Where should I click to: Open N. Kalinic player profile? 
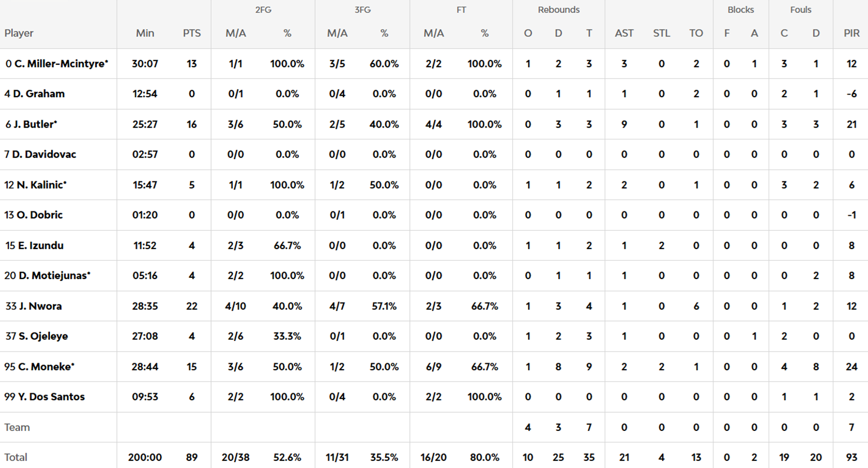(x=39, y=185)
